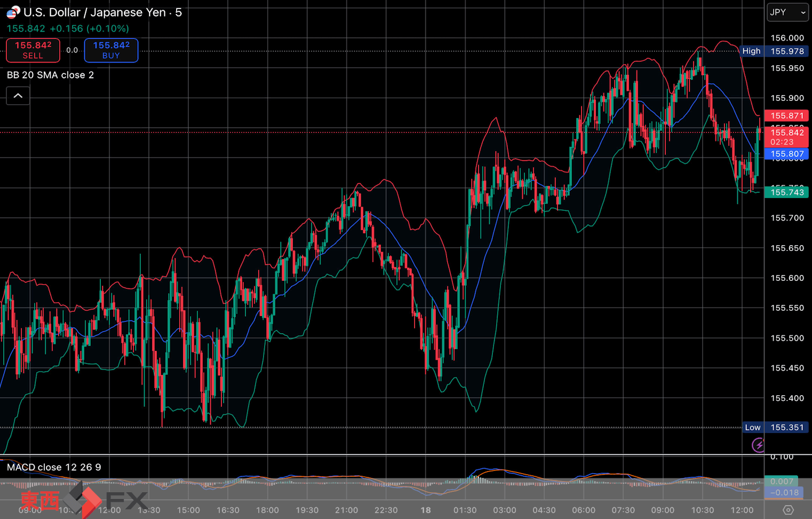This screenshot has width=812, height=519.
Task: Click the MACD -0.018 value label
Action: [x=781, y=492]
